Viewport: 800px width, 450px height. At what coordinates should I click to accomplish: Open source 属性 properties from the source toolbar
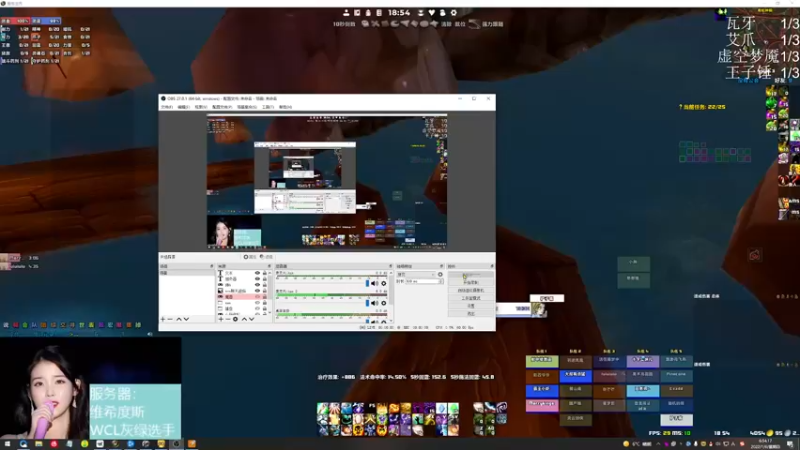pyautogui.click(x=249, y=257)
